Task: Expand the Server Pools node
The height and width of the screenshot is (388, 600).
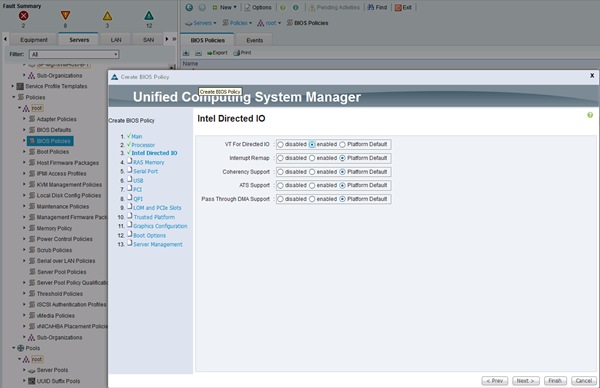Action: [24, 370]
